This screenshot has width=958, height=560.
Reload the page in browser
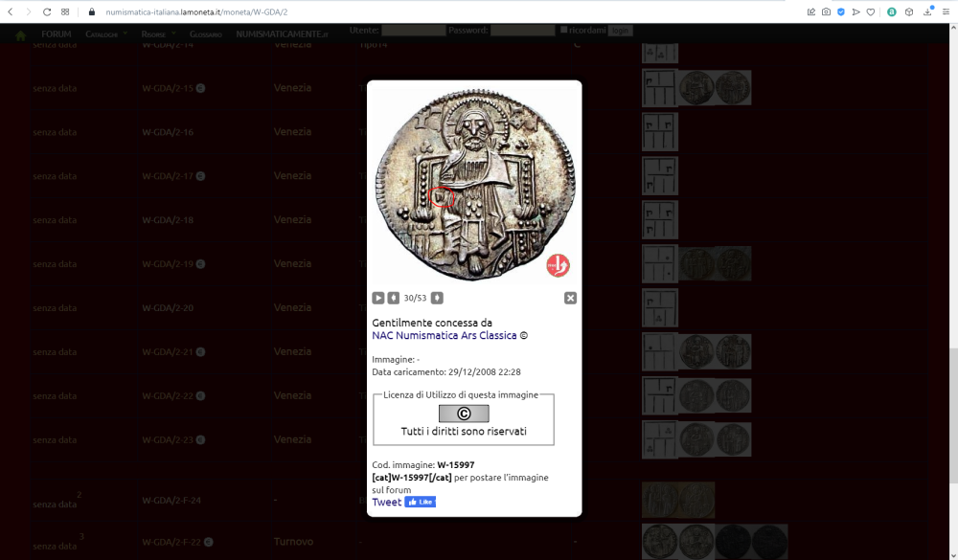click(47, 11)
